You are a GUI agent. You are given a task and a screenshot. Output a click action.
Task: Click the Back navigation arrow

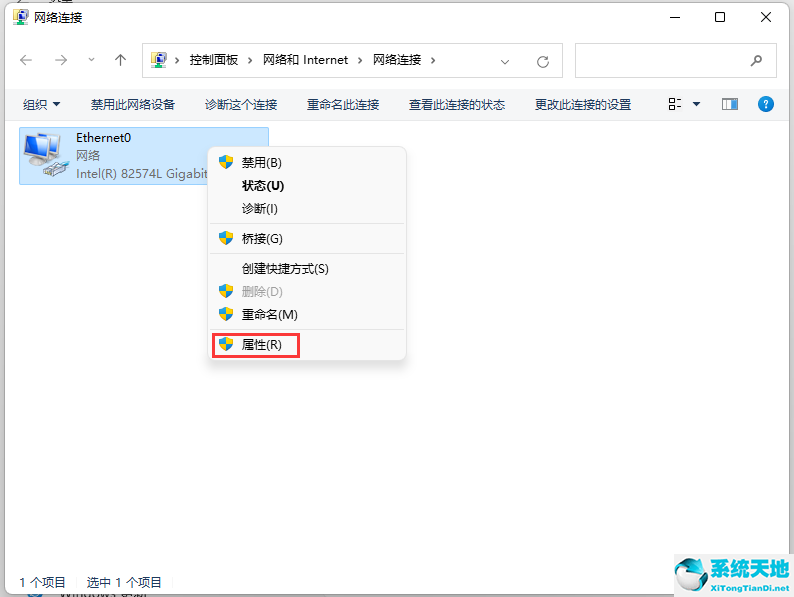click(26, 60)
